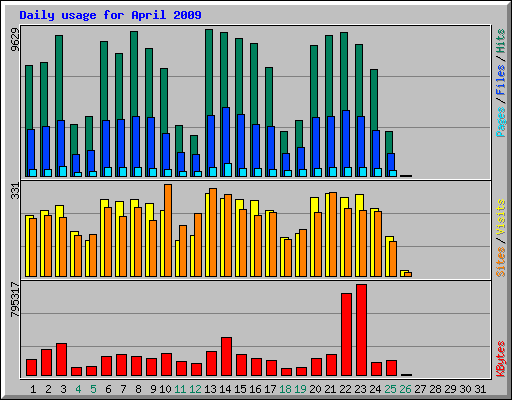Click day label '22' on the x-axis
Viewport: 512px width, 400px height.
tap(346, 389)
